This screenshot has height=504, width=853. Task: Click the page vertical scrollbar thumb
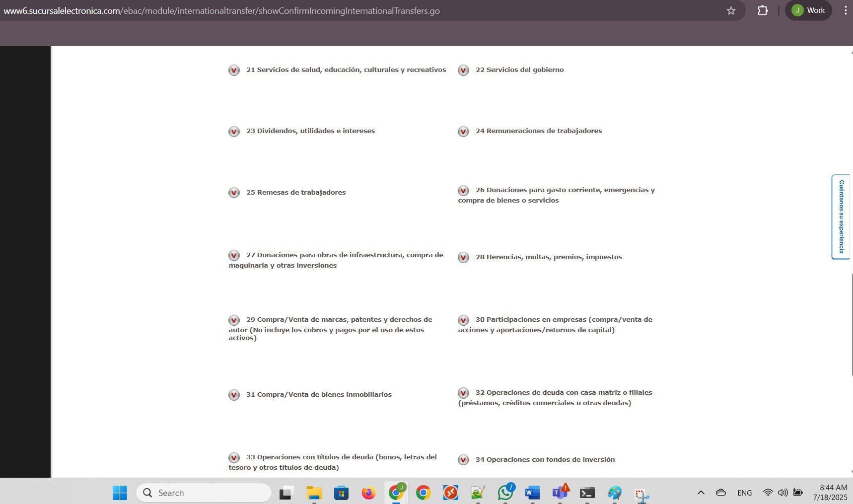click(x=852, y=324)
